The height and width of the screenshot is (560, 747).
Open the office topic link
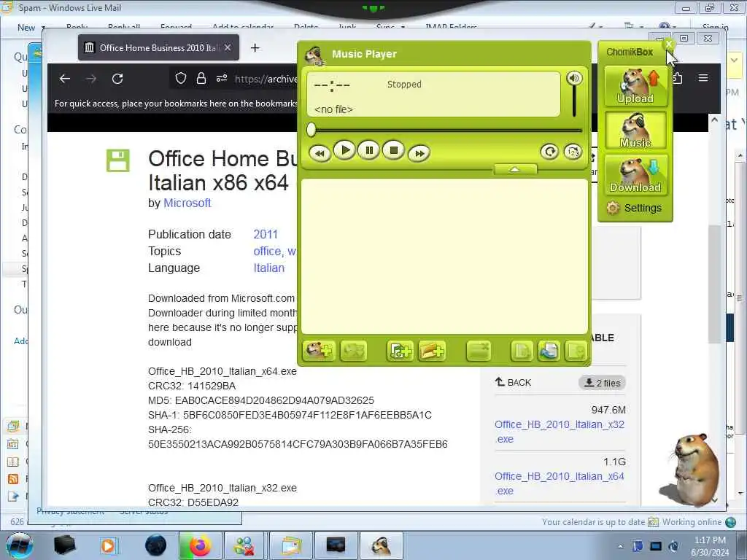pos(267,251)
